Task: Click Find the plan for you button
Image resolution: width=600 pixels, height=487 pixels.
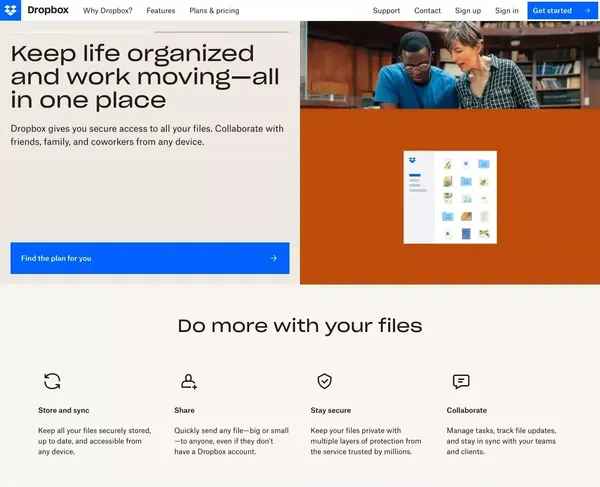Action: (x=150, y=258)
